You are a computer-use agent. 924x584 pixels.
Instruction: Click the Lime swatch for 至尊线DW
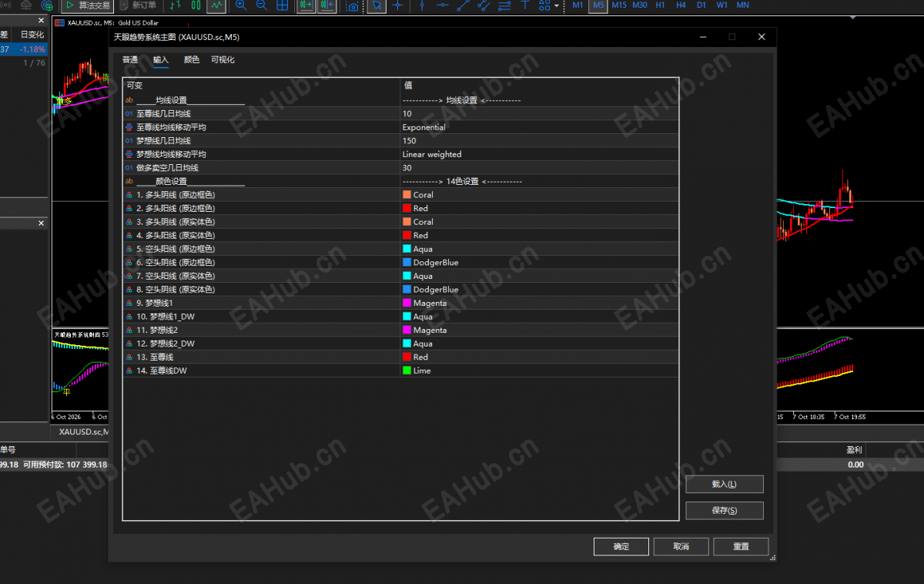click(x=407, y=371)
